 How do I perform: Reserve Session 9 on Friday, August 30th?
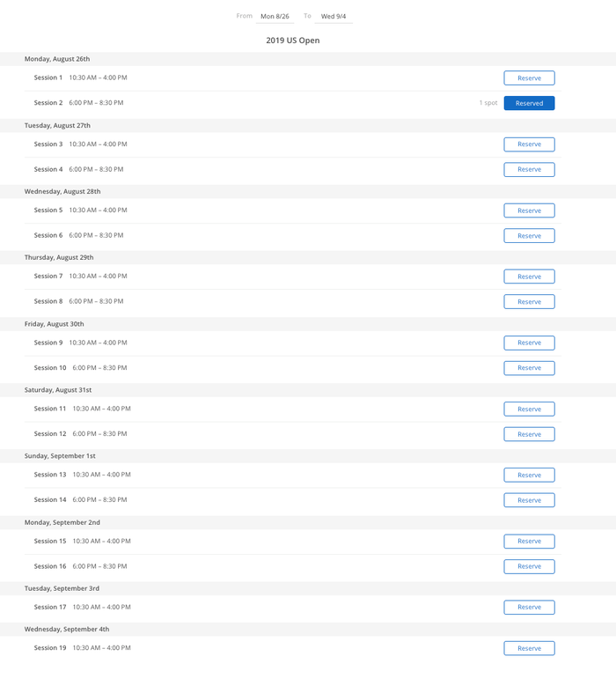pyautogui.click(x=529, y=343)
